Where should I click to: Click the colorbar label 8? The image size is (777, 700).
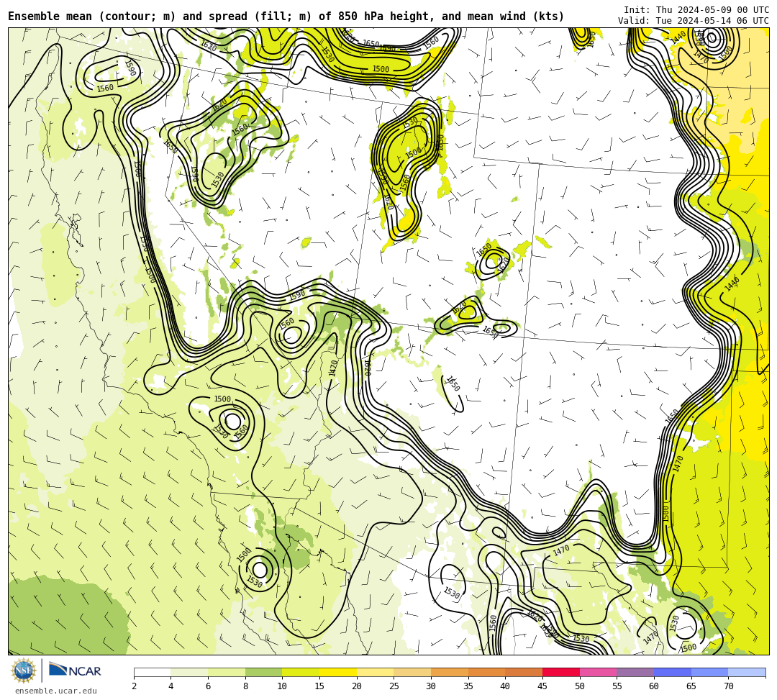[245, 686]
